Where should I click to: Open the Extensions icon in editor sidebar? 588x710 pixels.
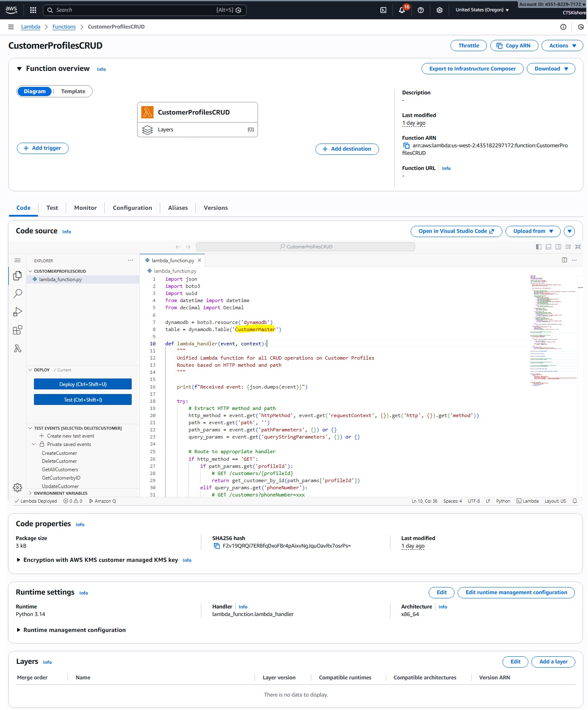tap(18, 330)
